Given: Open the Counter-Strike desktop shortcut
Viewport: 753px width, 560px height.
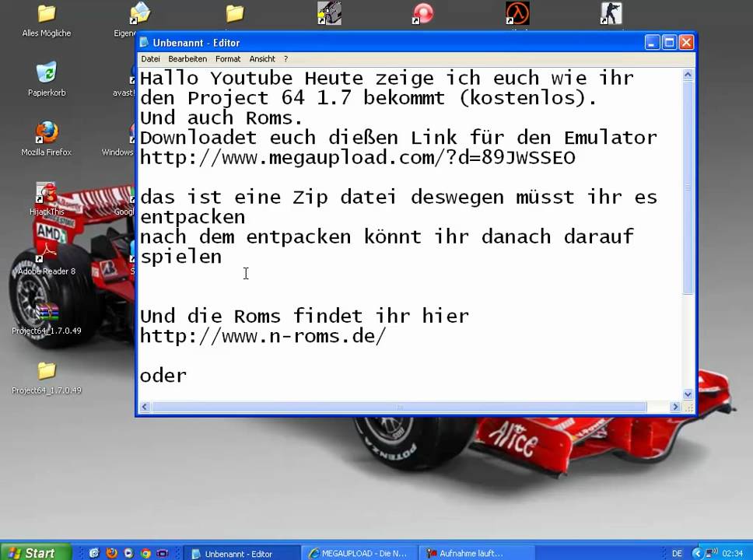Looking at the screenshot, I should point(611,13).
